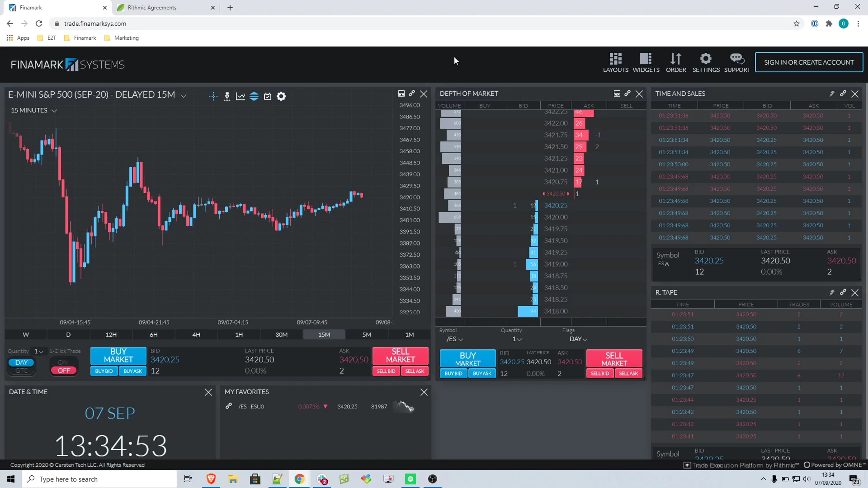This screenshot has width=868, height=488.
Task: Open Settings from the Finamark header
Action: 706,62
